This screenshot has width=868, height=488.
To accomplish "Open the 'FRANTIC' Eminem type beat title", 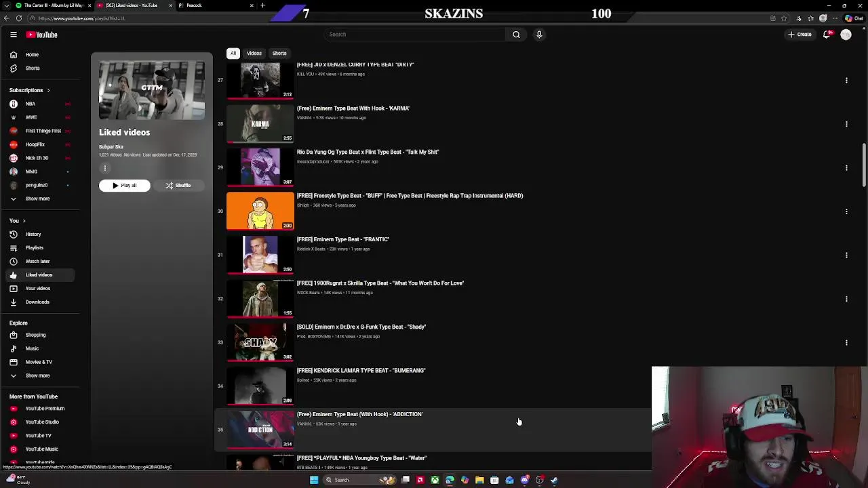I will [x=343, y=239].
